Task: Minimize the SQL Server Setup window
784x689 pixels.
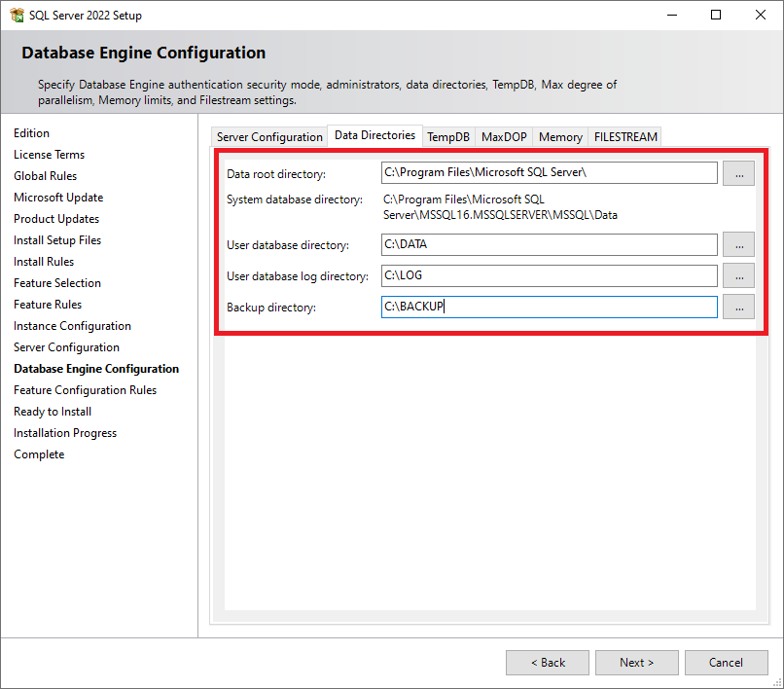Action: pos(671,16)
